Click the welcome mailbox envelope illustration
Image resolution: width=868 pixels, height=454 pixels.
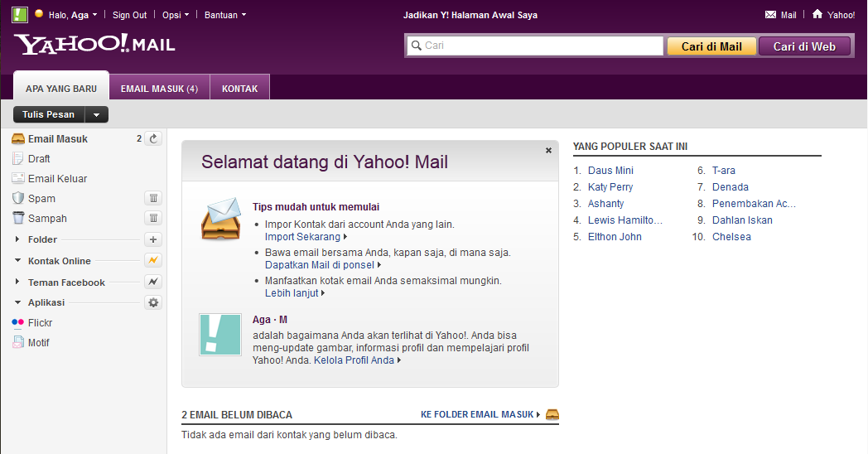[x=221, y=219]
